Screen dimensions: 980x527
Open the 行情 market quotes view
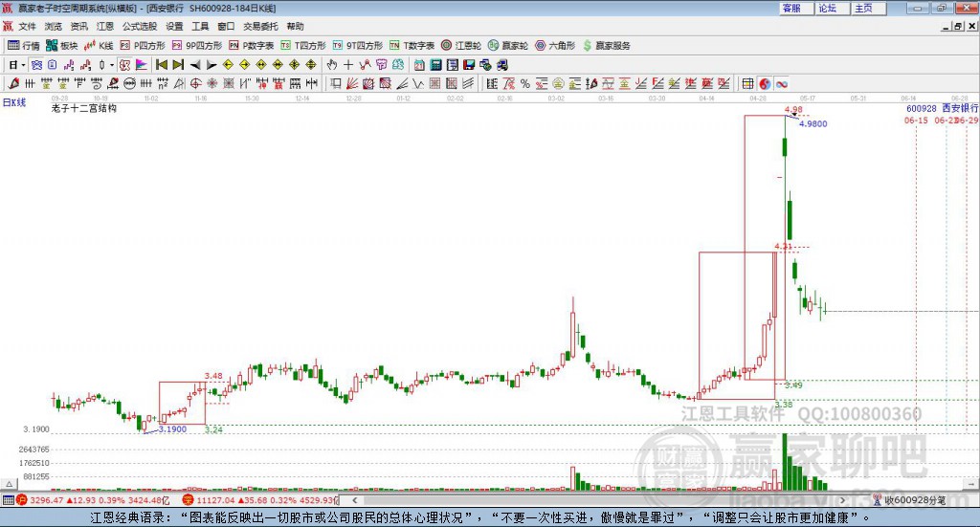click(x=24, y=46)
